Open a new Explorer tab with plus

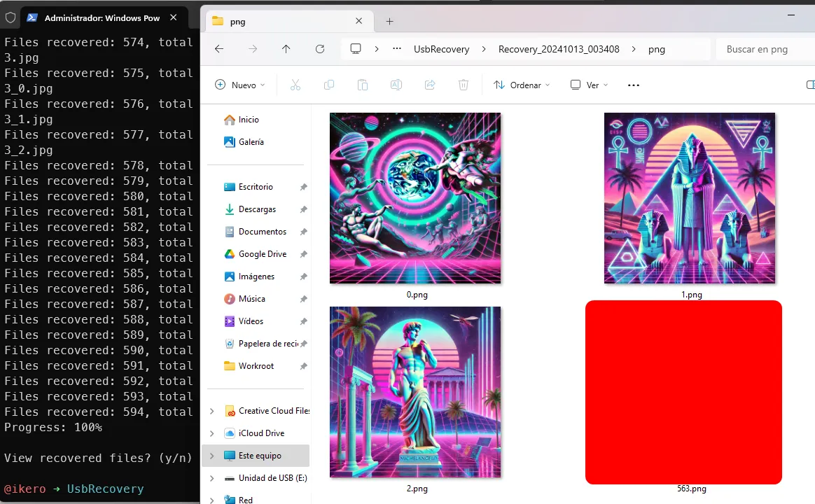(389, 21)
